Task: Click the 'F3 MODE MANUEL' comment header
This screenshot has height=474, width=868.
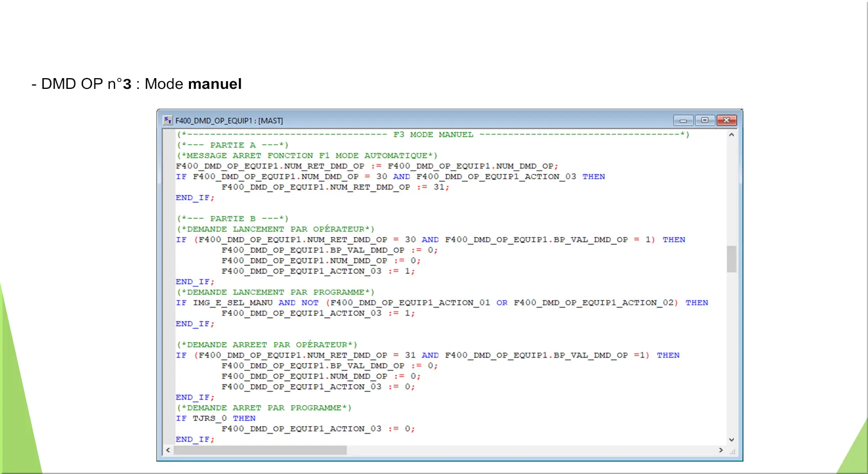Action: (433, 135)
